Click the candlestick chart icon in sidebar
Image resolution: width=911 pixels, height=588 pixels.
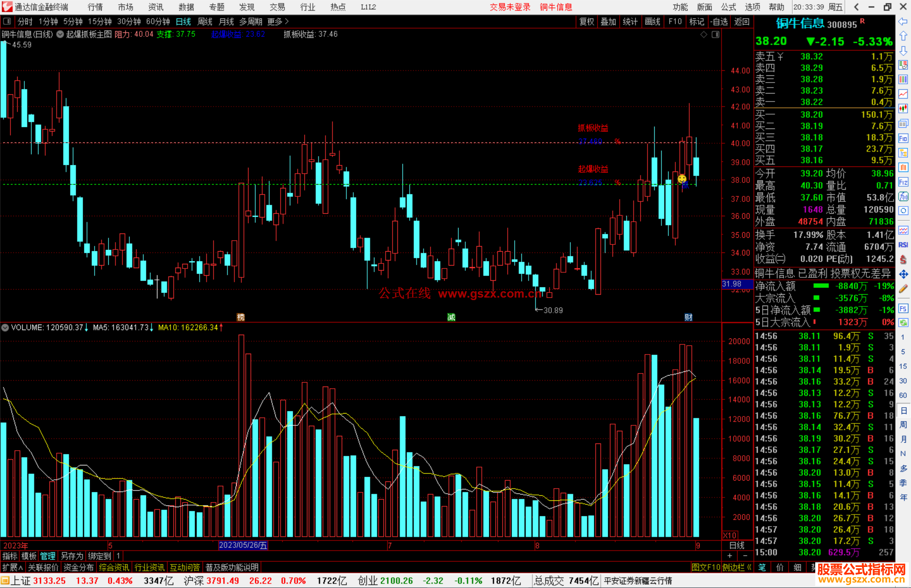(903, 108)
